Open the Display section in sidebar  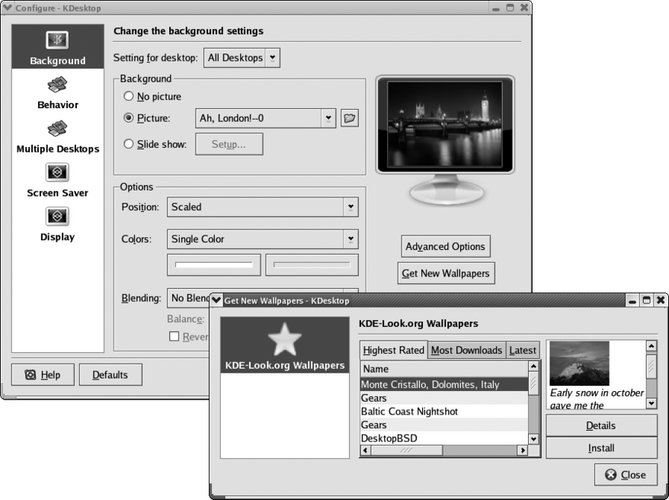tap(58, 224)
